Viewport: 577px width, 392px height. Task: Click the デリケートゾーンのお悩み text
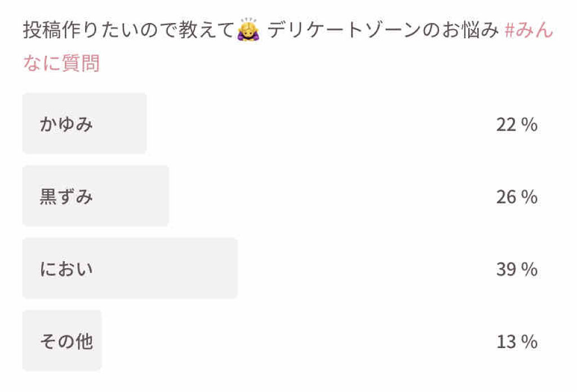pyautogui.click(x=383, y=29)
